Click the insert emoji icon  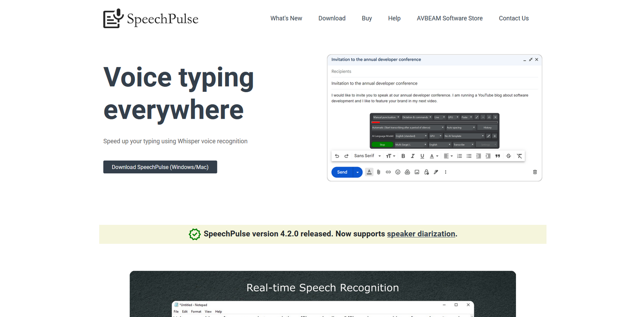398,172
